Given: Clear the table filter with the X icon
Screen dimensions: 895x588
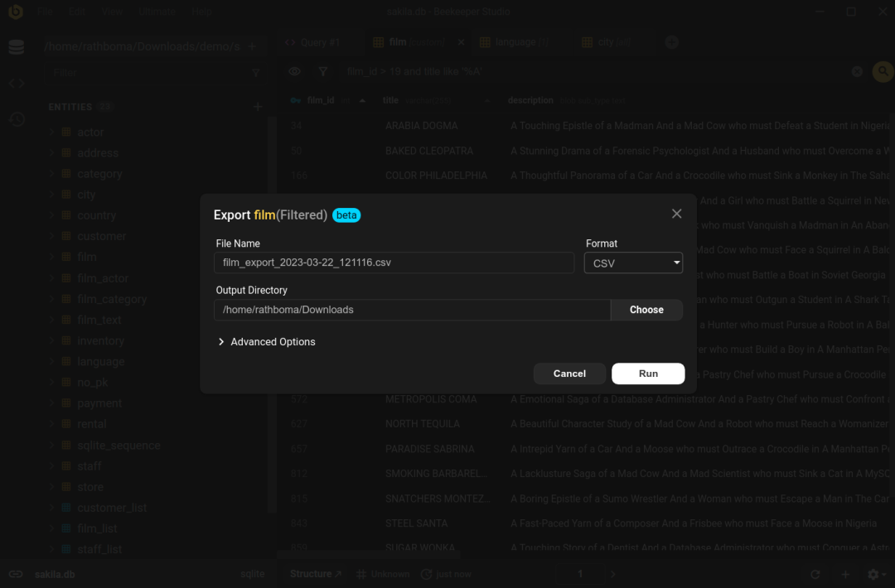Looking at the screenshot, I should point(857,72).
